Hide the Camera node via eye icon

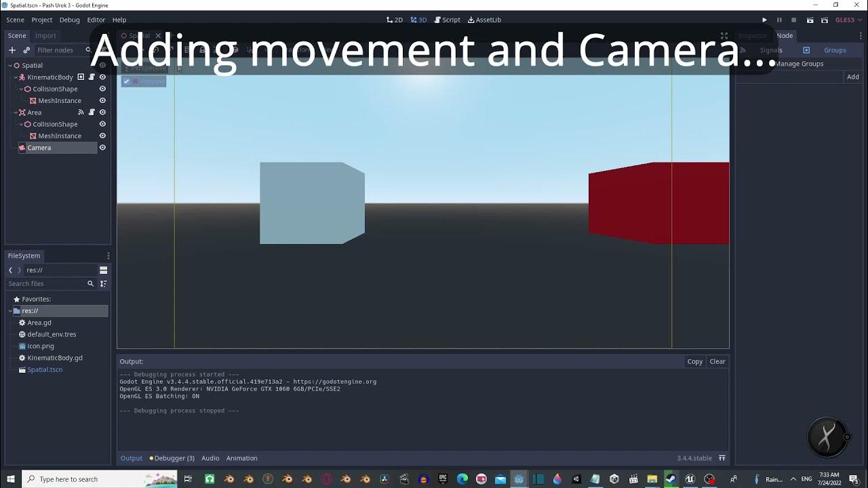pos(102,148)
